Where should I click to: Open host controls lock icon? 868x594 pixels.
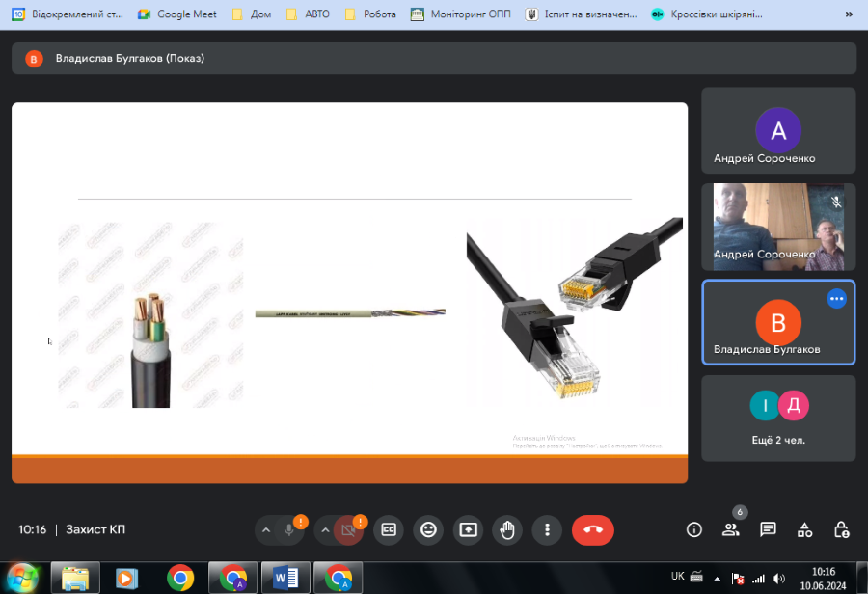841,529
